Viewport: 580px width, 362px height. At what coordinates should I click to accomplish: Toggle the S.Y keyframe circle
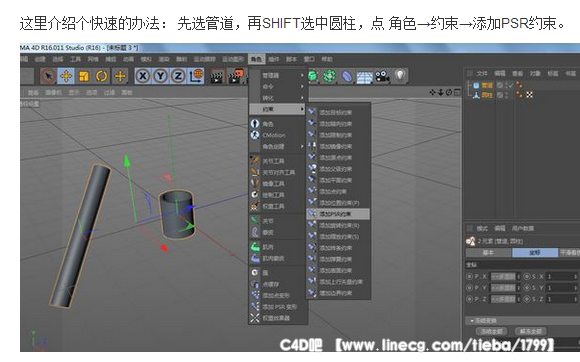click(x=527, y=288)
